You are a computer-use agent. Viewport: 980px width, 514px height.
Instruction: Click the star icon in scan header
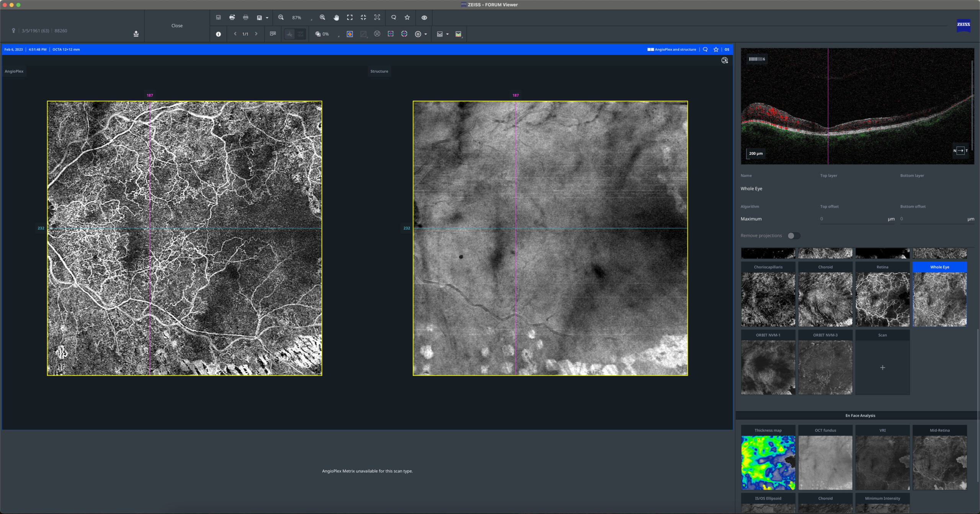coord(716,49)
